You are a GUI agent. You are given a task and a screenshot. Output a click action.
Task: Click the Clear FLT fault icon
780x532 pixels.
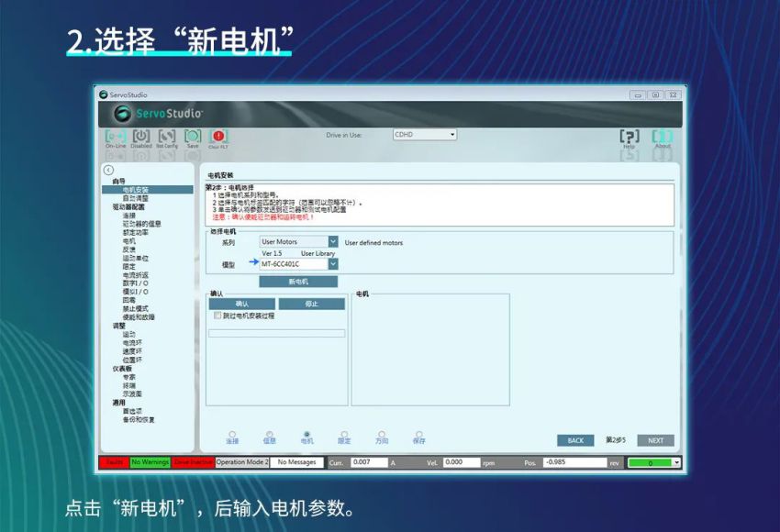pyautogui.click(x=218, y=136)
